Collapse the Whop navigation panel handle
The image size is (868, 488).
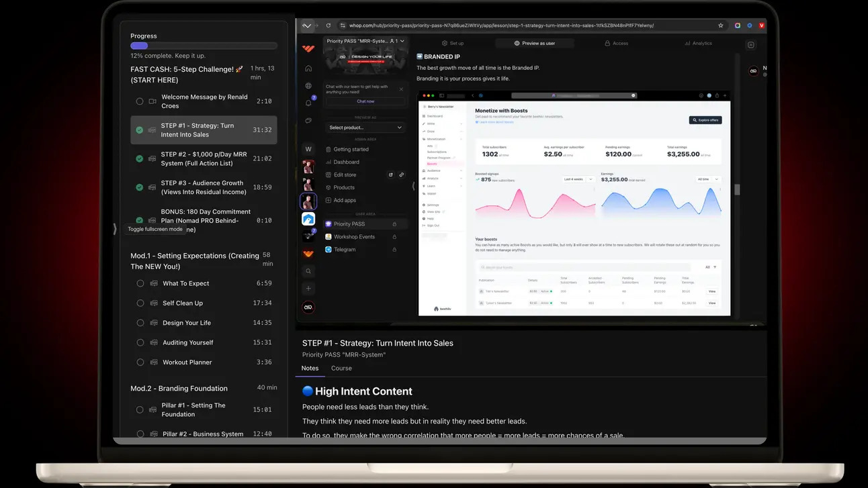click(x=414, y=186)
